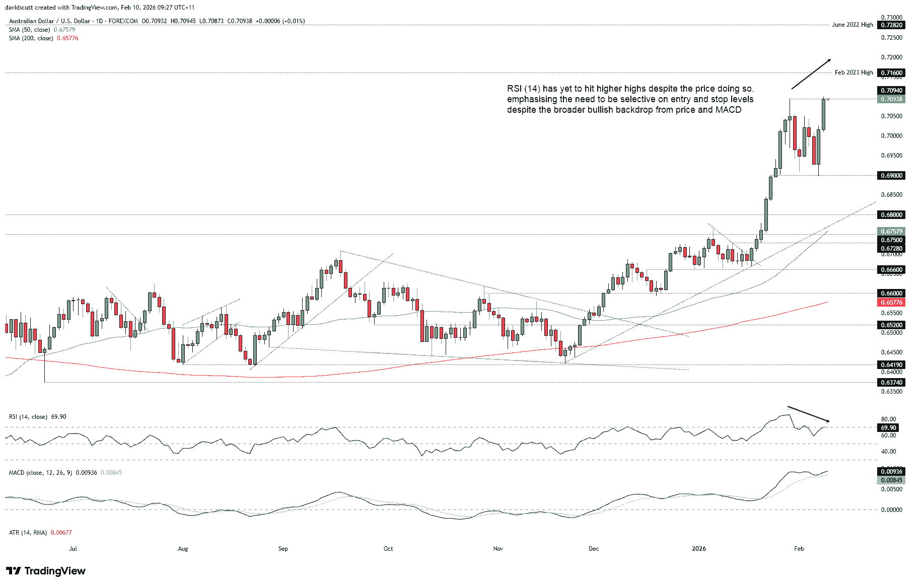Click the 40.00 RSI axis tick

[x=888, y=452]
